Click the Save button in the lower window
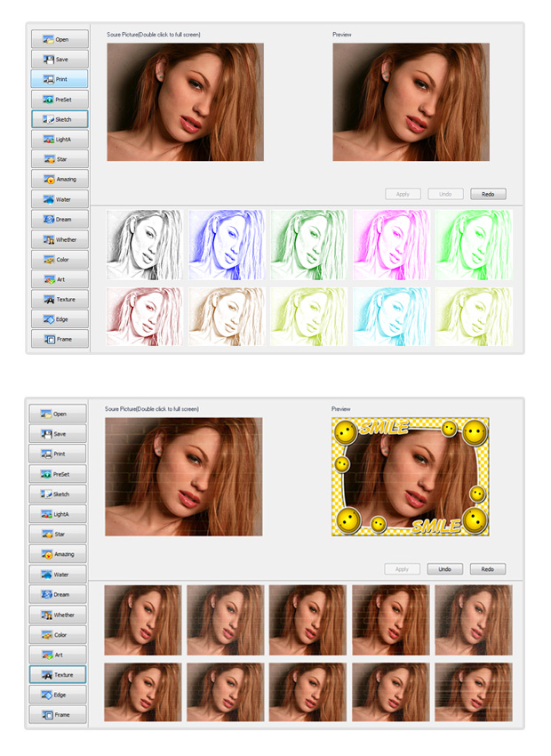551x756 pixels. pyautogui.click(x=58, y=434)
